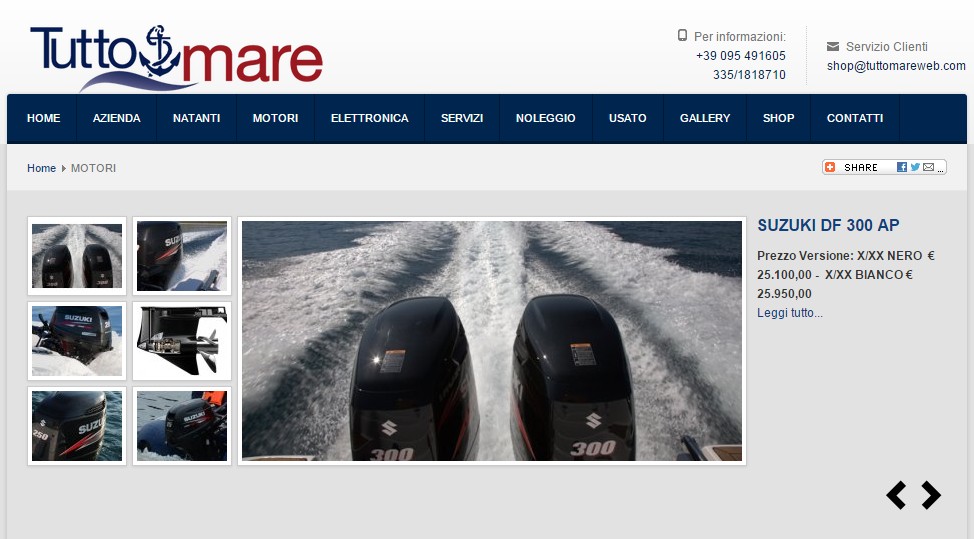Select the engine cutaway diagram thumbnail
Screen dimensions: 974x539
click(x=182, y=341)
